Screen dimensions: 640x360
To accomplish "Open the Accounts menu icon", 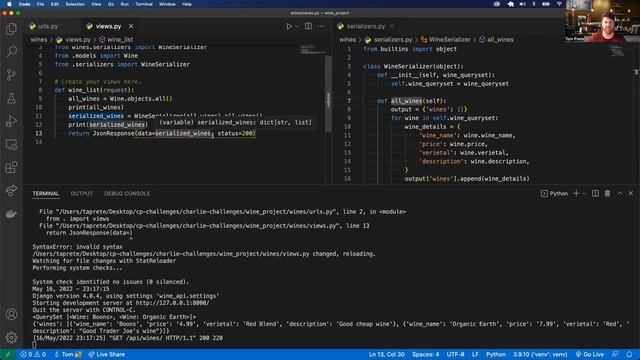I will point(11,314).
